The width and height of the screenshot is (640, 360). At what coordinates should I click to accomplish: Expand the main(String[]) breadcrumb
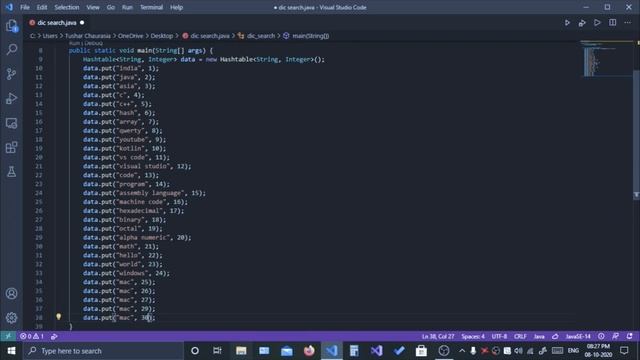point(306,36)
